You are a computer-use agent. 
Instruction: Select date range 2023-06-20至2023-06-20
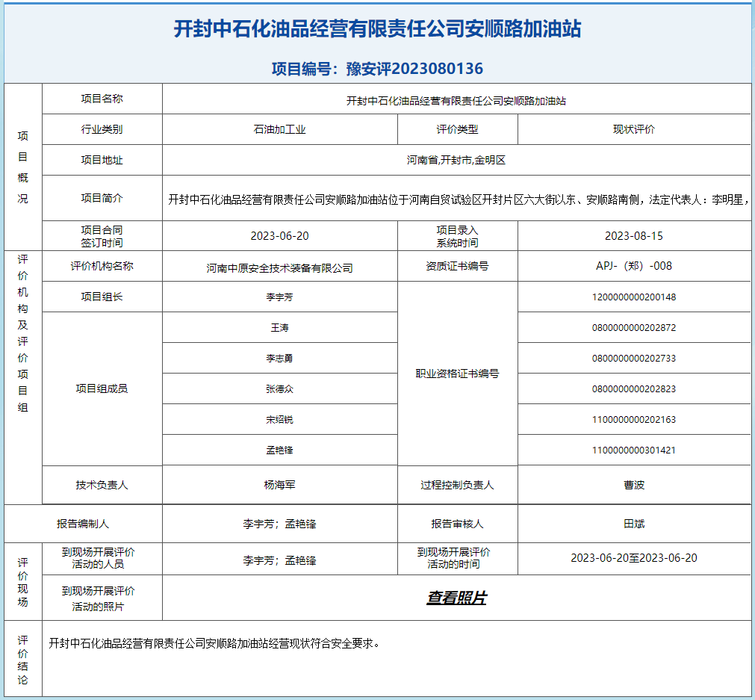[634, 558]
